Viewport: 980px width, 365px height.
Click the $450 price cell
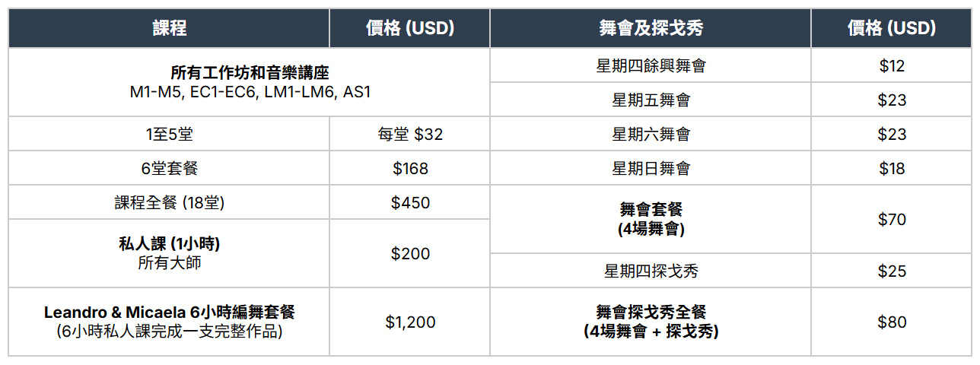coord(410,203)
